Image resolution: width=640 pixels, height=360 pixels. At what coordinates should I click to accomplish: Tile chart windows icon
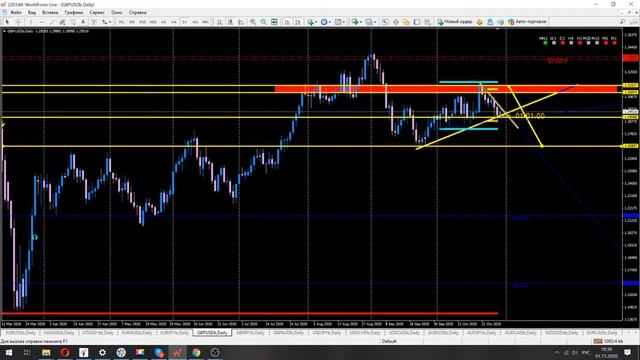pos(274,22)
